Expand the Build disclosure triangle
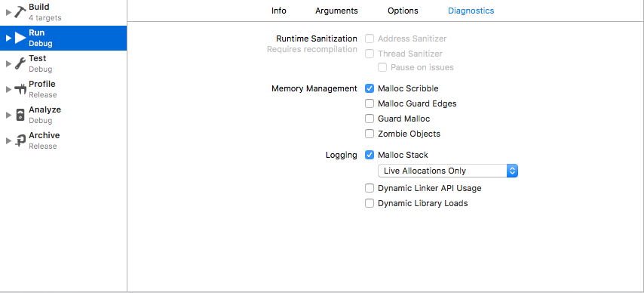 pos(8,12)
